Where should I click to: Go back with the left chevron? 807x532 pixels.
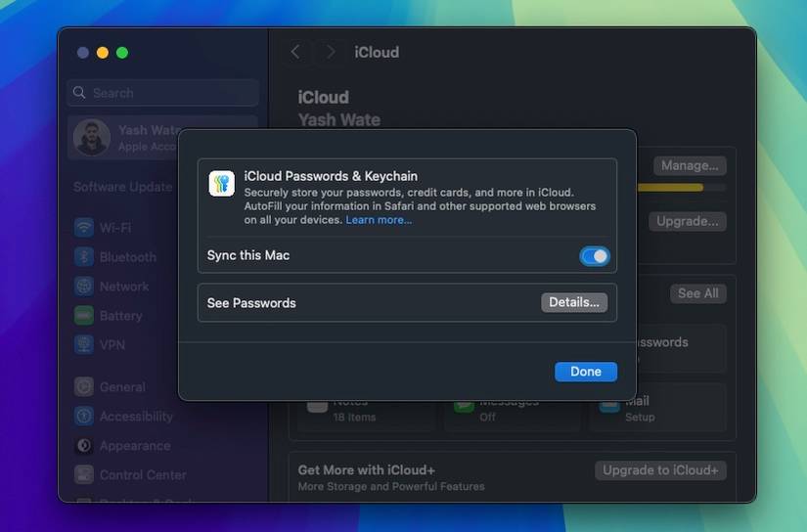coord(295,52)
